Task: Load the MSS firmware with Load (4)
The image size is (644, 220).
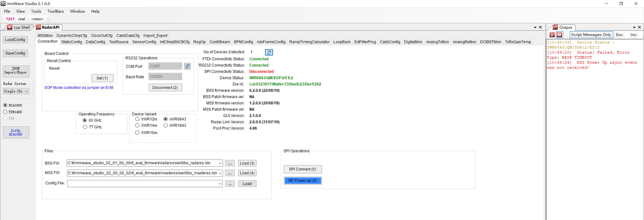Action: (247, 173)
